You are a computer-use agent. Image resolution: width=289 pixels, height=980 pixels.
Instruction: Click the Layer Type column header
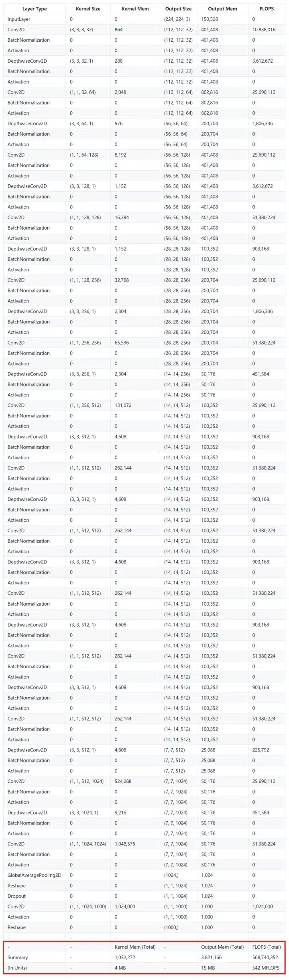pos(35,9)
